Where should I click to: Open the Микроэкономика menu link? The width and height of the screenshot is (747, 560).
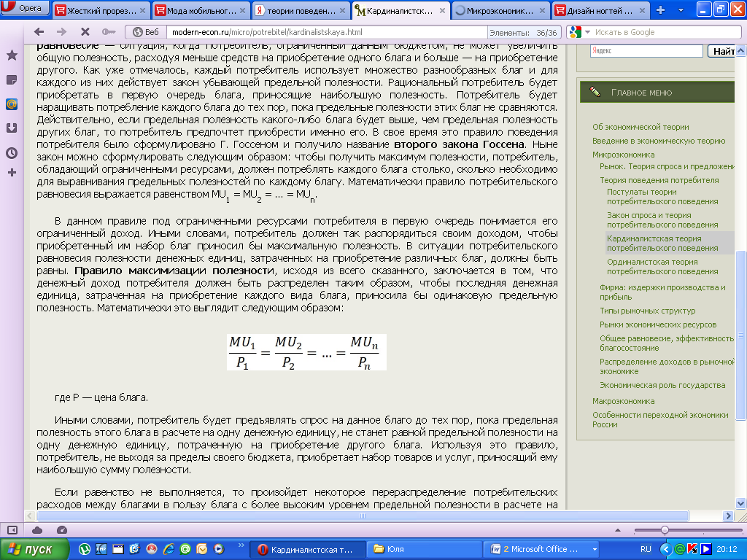pyautogui.click(x=623, y=155)
